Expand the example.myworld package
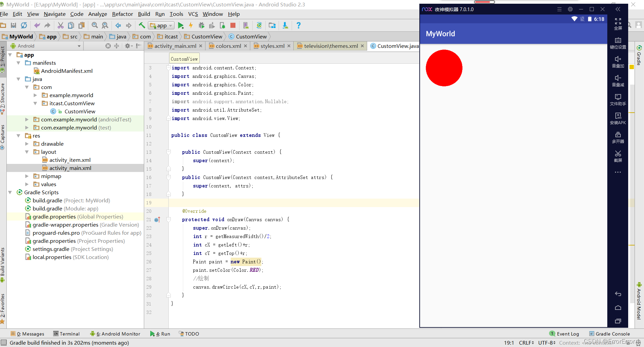 point(35,95)
